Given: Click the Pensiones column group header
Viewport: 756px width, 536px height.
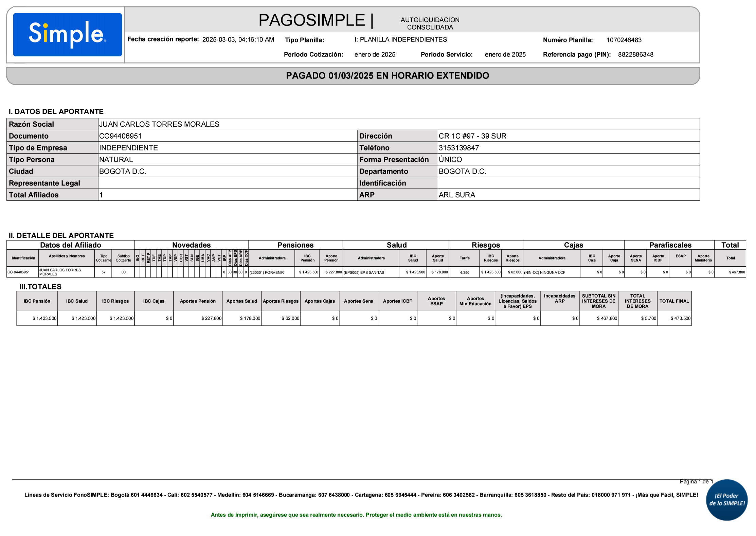Looking at the screenshot, I should pyautogui.click(x=295, y=245).
